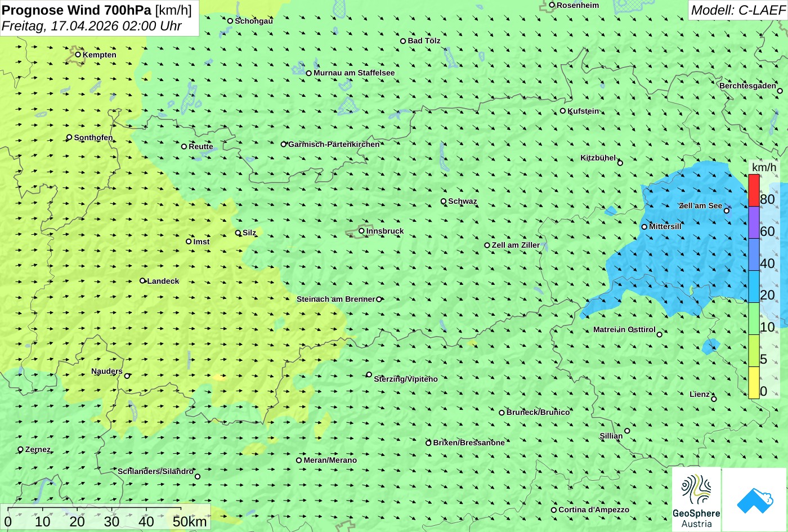This screenshot has width=788, height=532.
Task: Click the 'Schwaz' town label
Action: point(463,201)
